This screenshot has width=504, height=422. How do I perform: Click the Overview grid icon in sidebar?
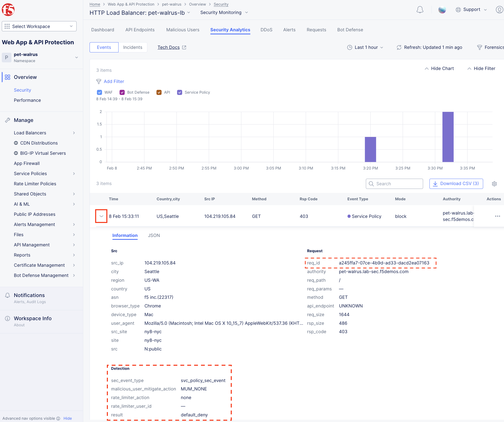coord(8,77)
